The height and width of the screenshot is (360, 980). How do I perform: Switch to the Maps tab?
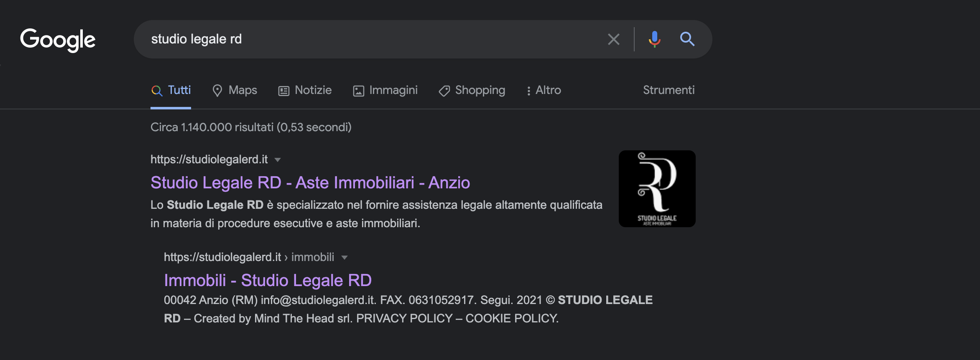[x=235, y=90]
